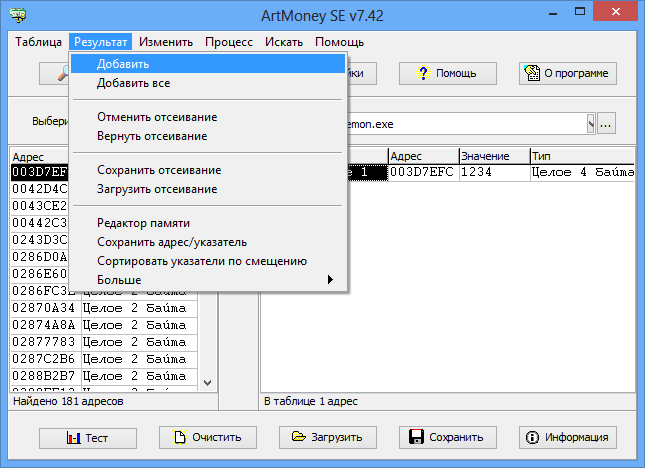
Task: Select Сохранить отсеивание menu entry
Action: coord(208,170)
